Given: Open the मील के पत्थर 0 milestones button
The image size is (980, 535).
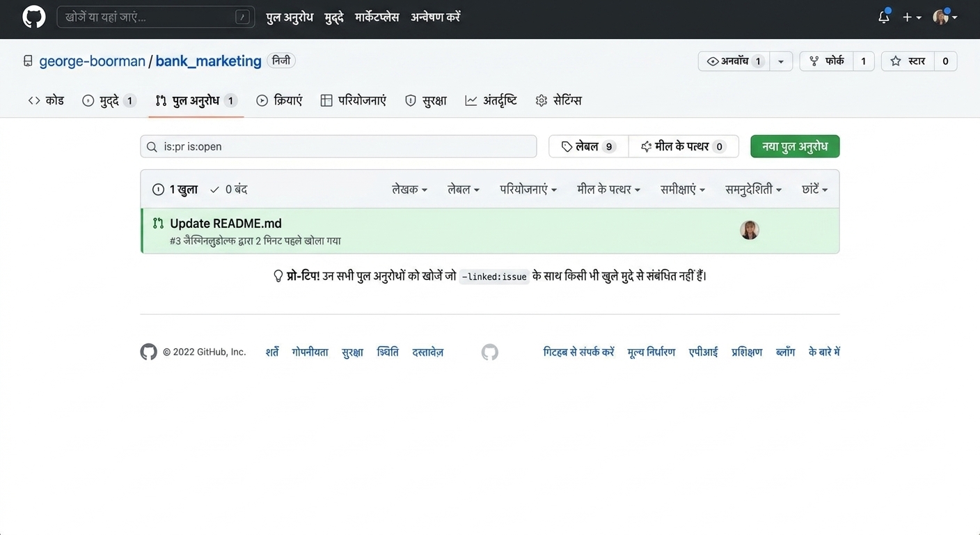Looking at the screenshot, I should [x=683, y=146].
